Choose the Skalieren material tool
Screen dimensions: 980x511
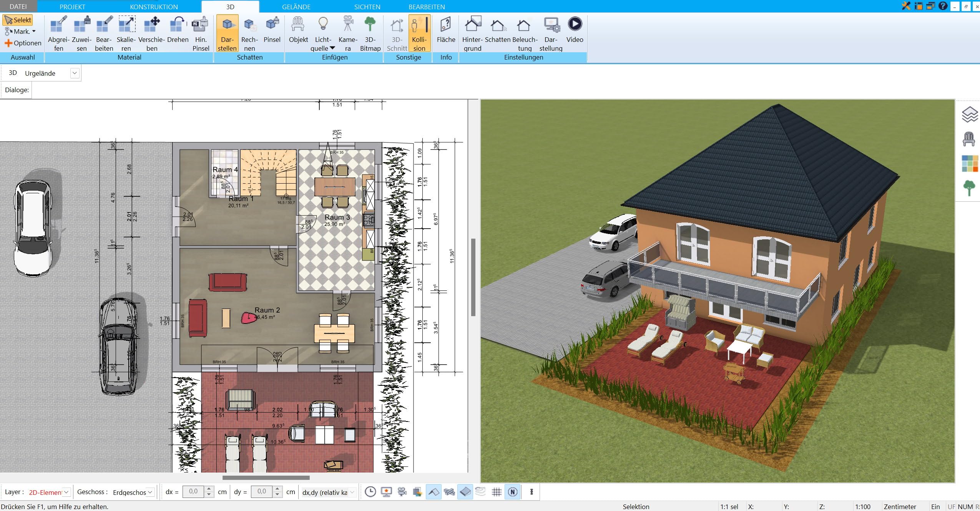tap(126, 34)
